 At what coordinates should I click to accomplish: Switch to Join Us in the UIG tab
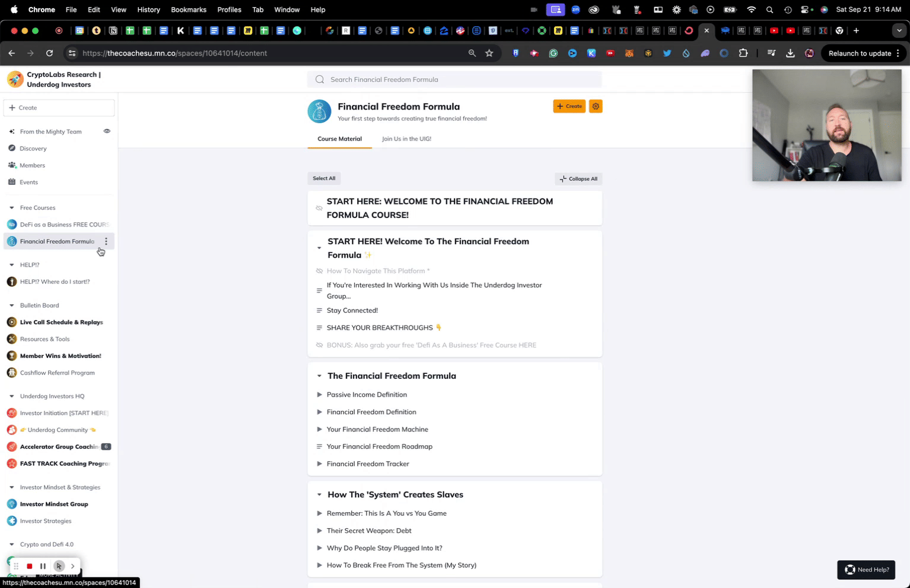pyautogui.click(x=406, y=139)
